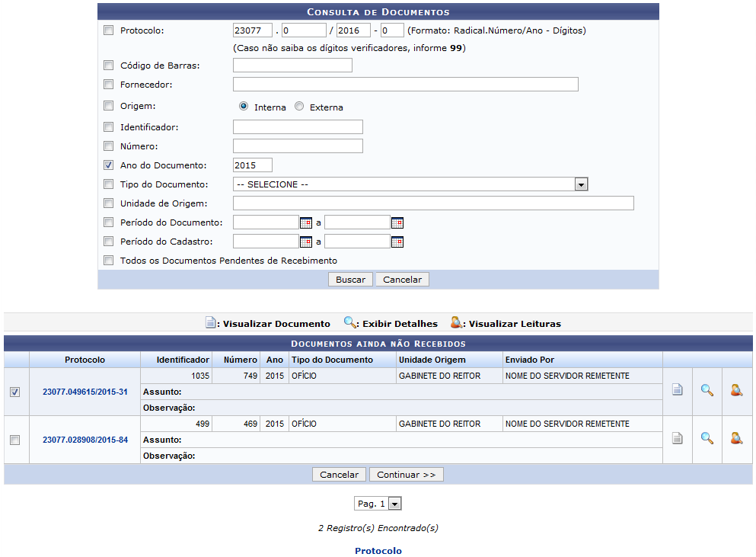Show details magnifier for protocol 23077.049615/2015-31
The height and width of the screenshot is (557, 756).
pos(707,390)
